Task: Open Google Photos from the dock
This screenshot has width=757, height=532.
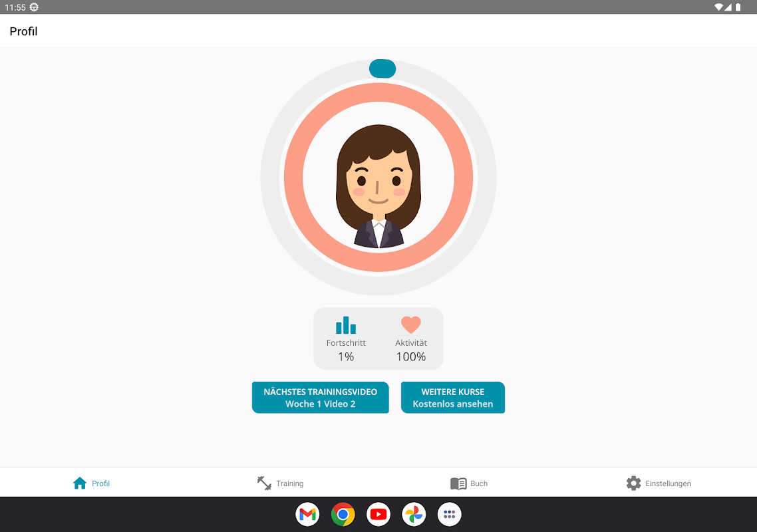Action: point(414,515)
